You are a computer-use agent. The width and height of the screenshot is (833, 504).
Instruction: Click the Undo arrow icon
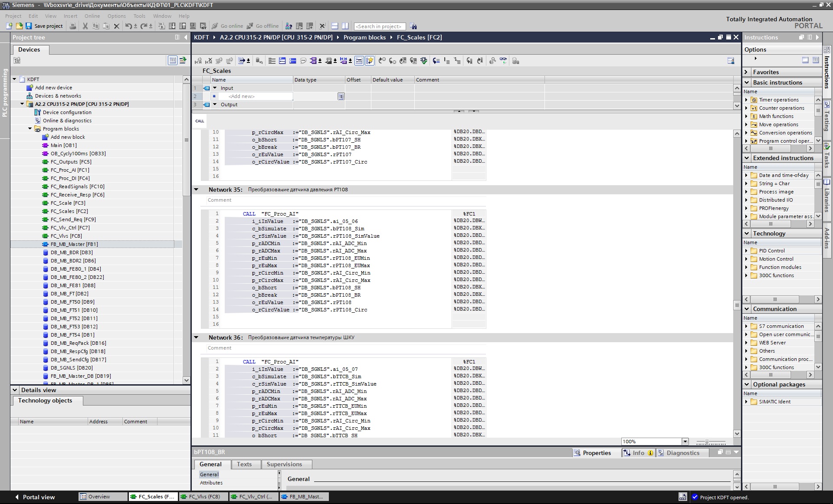(128, 26)
